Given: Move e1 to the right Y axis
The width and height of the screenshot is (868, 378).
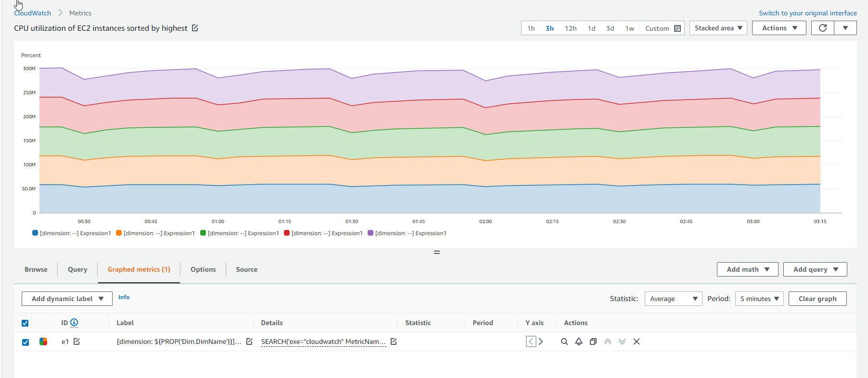Looking at the screenshot, I should [541, 341].
